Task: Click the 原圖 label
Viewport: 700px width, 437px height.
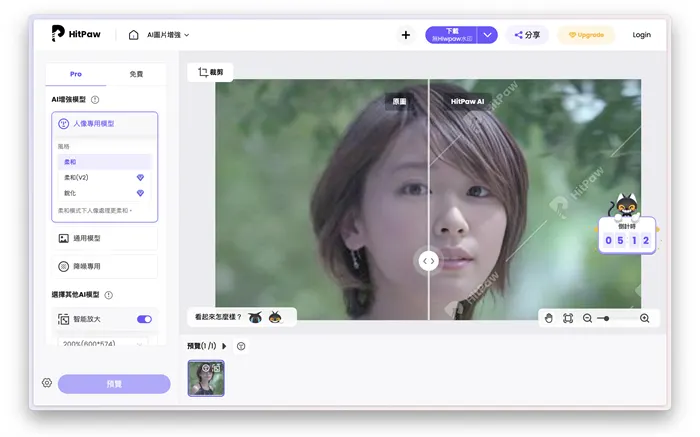Action: click(399, 101)
